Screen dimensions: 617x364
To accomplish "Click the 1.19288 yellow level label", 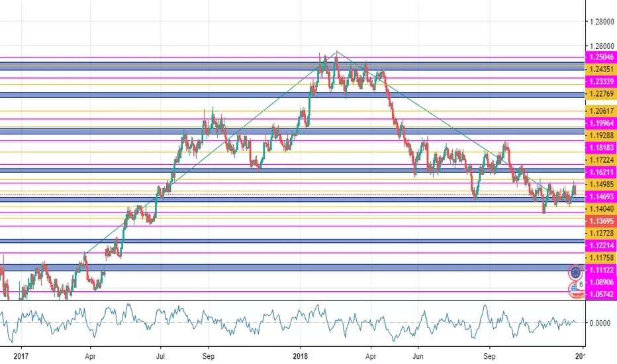I will 601,136.
